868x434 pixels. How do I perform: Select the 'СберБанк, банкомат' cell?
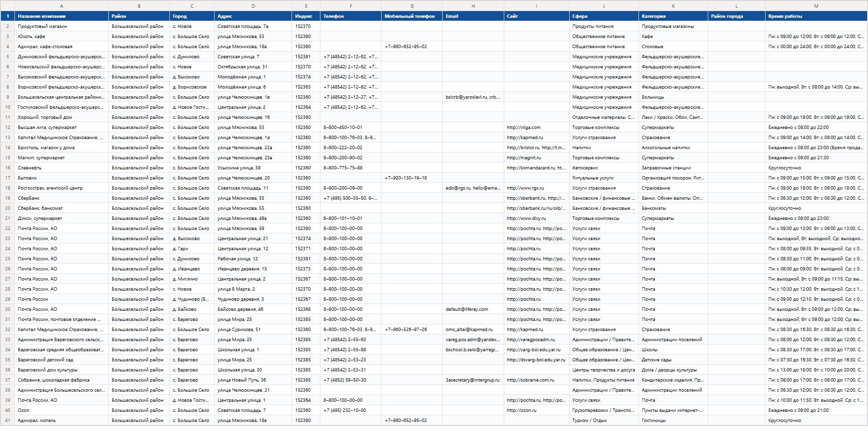62,208
